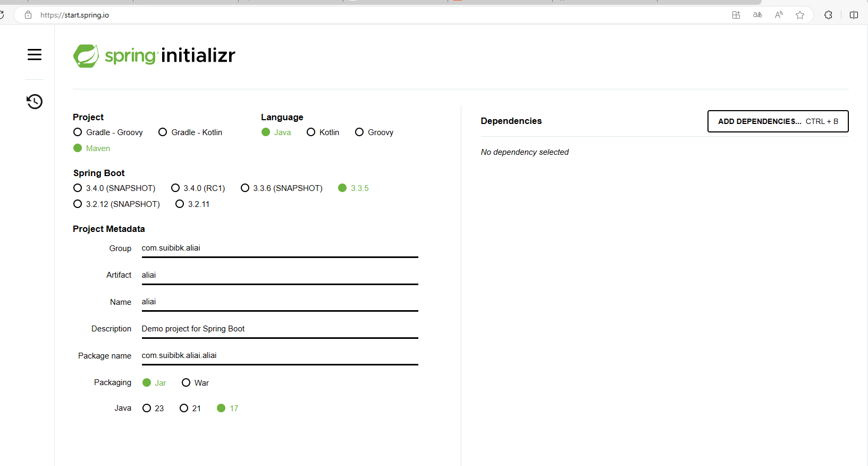Click the ADD DEPENDENCIES button
This screenshot has width=868, height=466.
tap(778, 121)
